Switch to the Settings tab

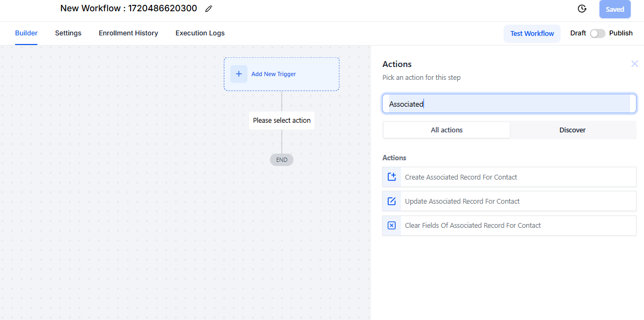[x=68, y=33]
